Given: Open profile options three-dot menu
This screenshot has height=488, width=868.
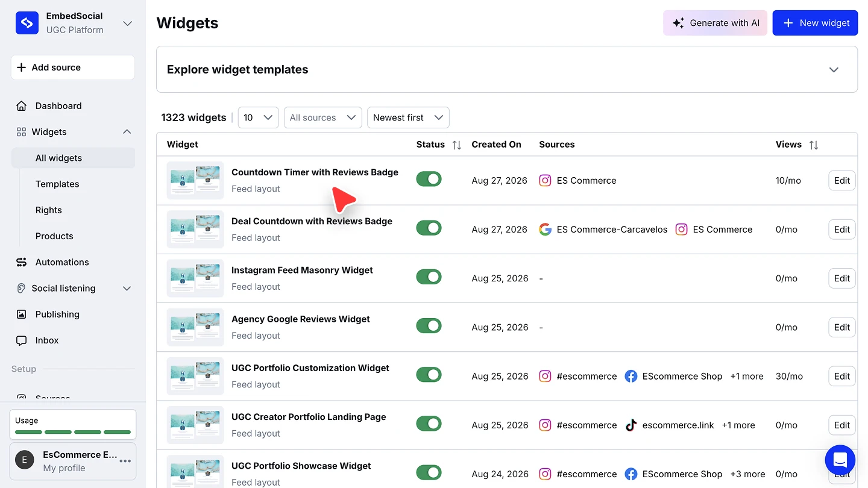Looking at the screenshot, I should [125, 461].
